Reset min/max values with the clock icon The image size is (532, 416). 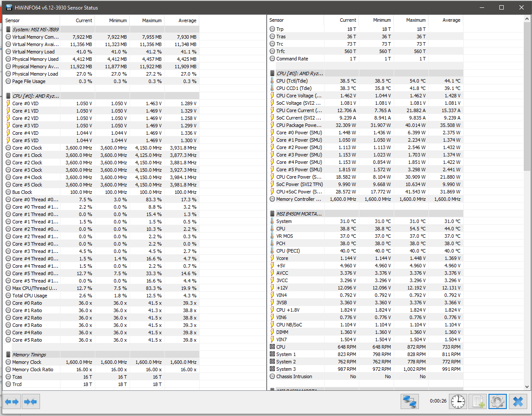(458, 402)
